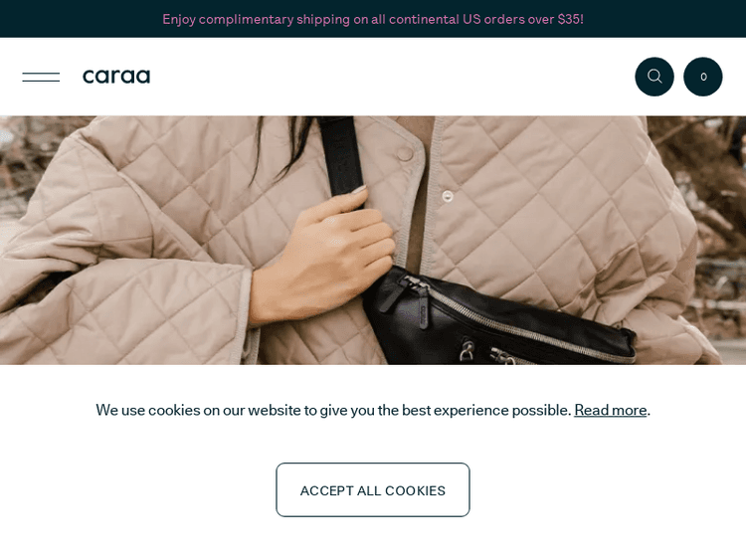
Task: Toggle the main navigation drawer open
Action: click(41, 77)
